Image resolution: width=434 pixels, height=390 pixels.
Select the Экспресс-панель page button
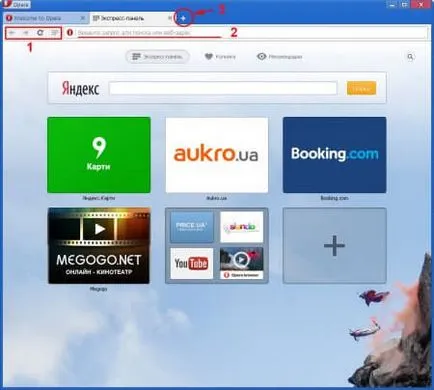pyautogui.click(x=157, y=57)
